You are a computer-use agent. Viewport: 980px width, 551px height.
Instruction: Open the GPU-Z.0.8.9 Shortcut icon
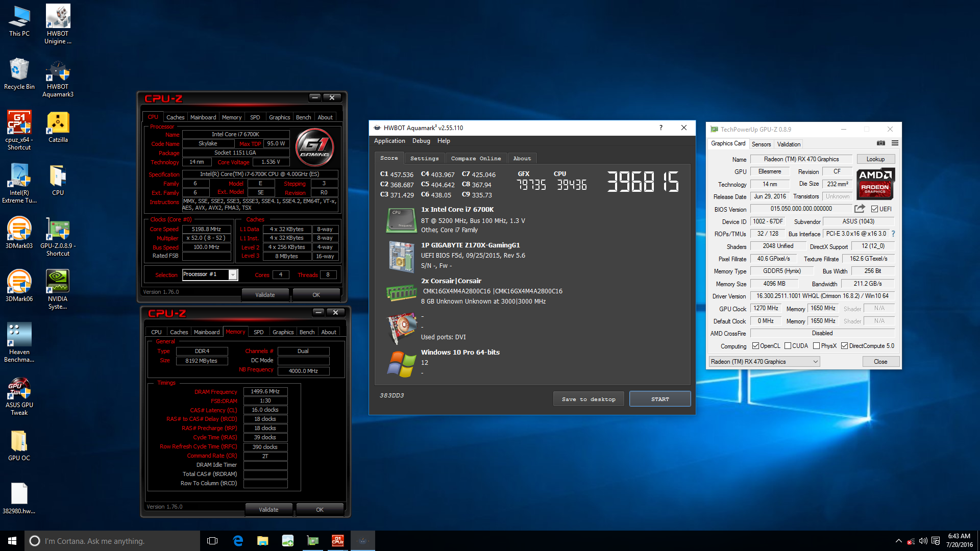[58, 237]
